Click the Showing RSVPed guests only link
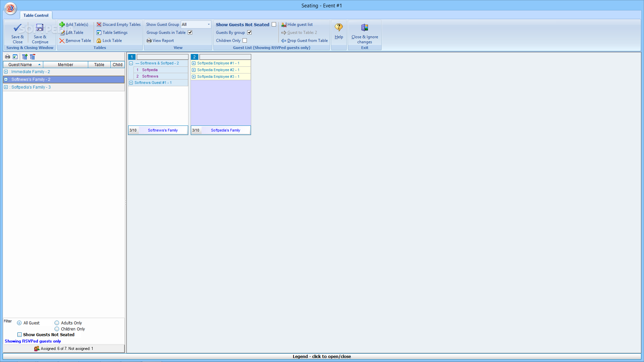644x362 pixels. pyautogui.click(x=33, y=341)
